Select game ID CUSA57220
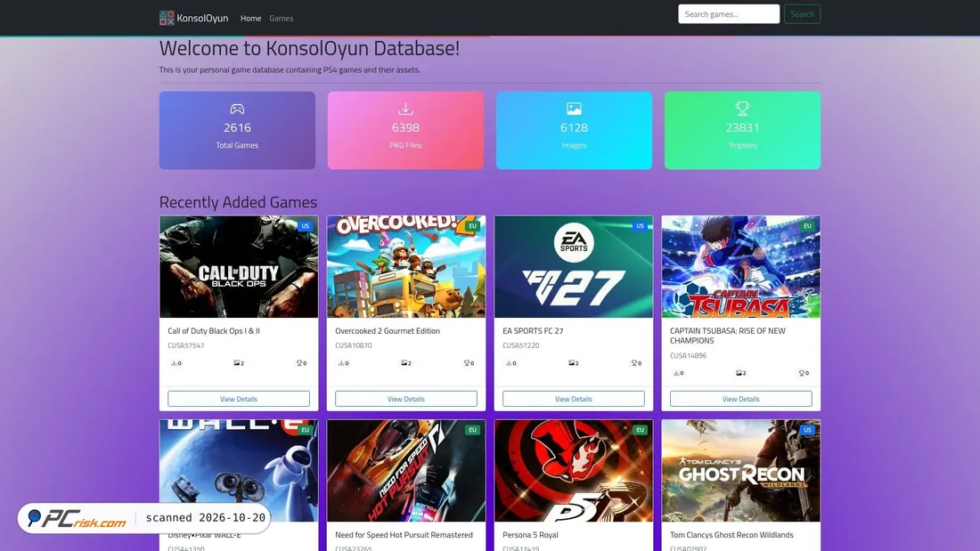980x551 pixels. [520, 345]
